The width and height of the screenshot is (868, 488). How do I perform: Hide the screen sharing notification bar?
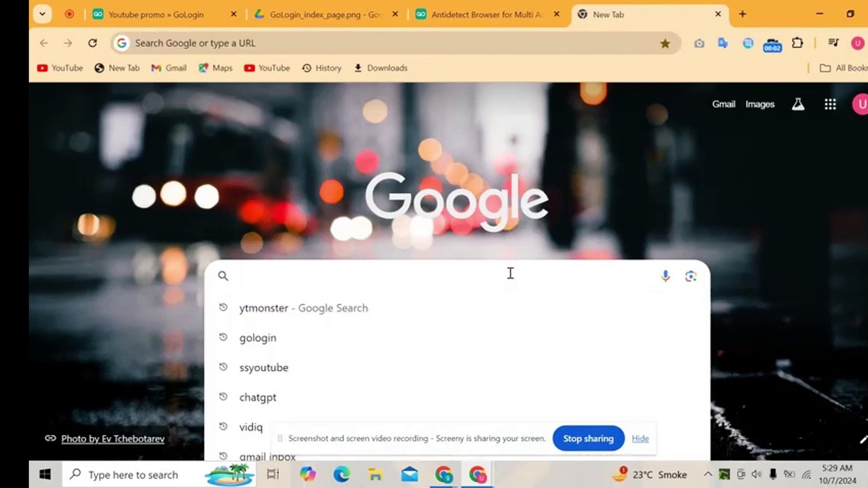click(640, 439)
